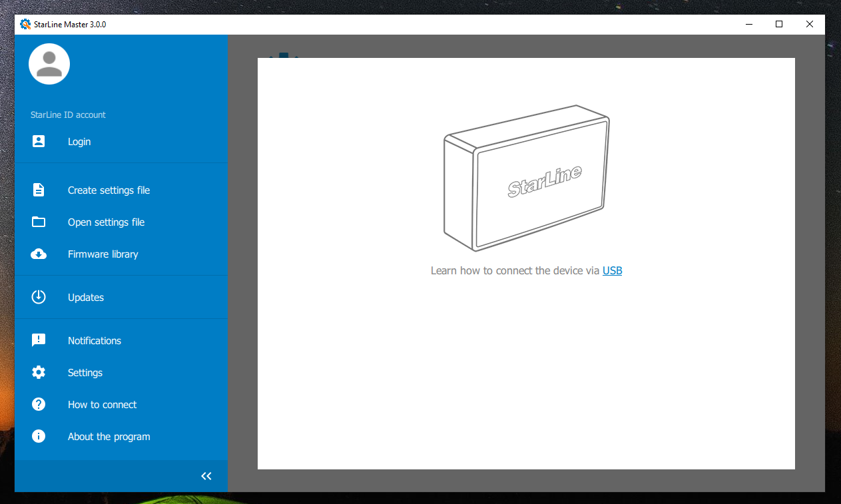
Task: Open the Updates section
Action: (x=121, y=298)
